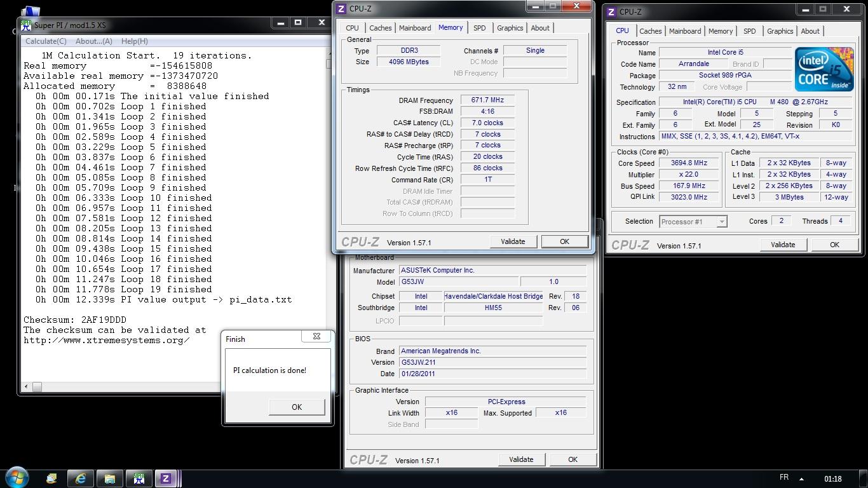The image size is (868, 488).
Task: Click first pinned taskbar icon beside Start
Action: [51, 478]
